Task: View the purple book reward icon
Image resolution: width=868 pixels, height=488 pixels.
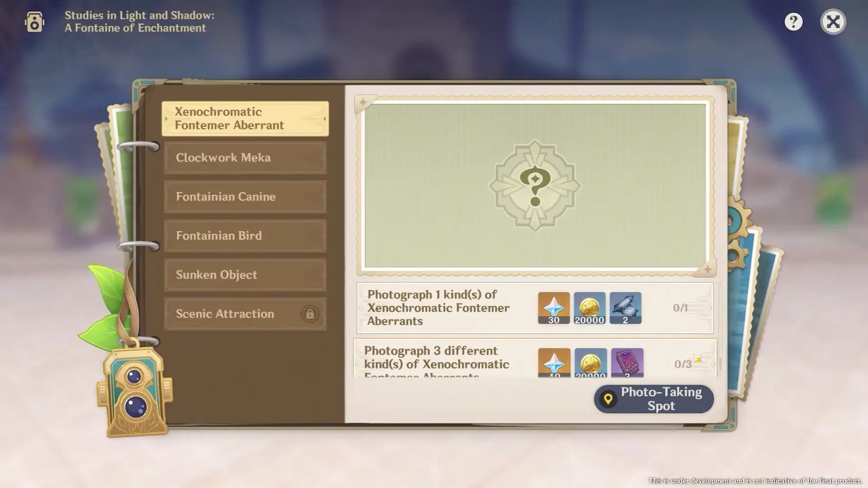Action: point(627,363)
